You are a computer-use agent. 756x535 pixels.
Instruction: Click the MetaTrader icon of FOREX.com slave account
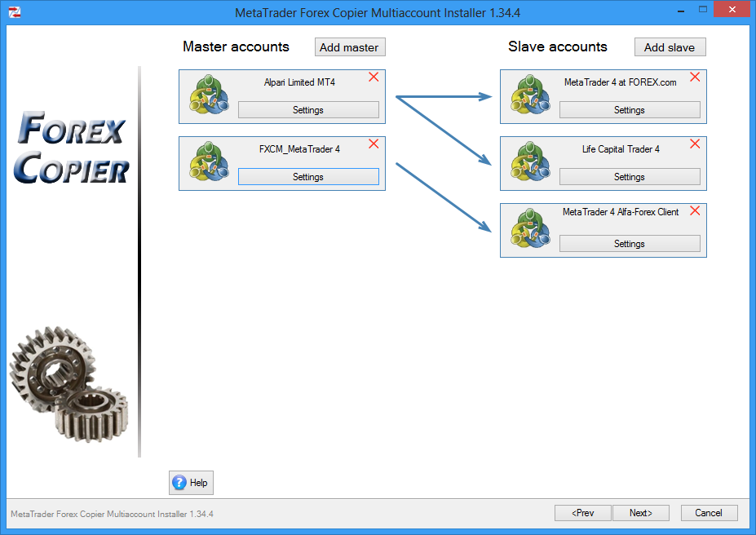[530, 94]
